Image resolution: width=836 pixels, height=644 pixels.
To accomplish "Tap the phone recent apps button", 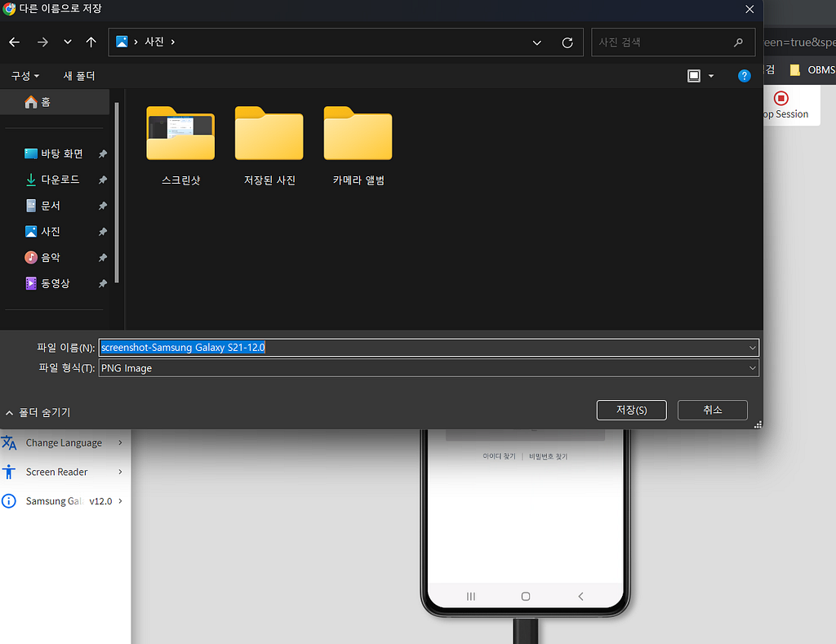I will click(x=471, y=597).
